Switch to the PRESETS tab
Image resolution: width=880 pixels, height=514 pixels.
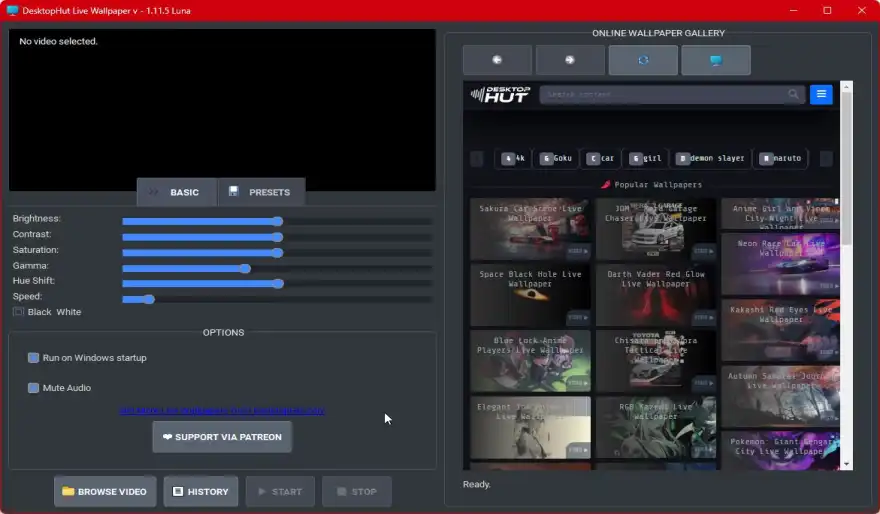coord(262,192)
